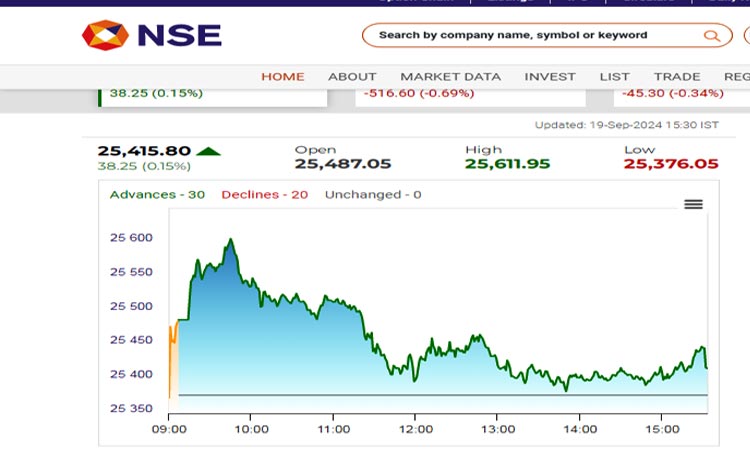Click the Declines - 20 label
The width and height of the screenshot is (750, 450).
[x=265, y=195]
